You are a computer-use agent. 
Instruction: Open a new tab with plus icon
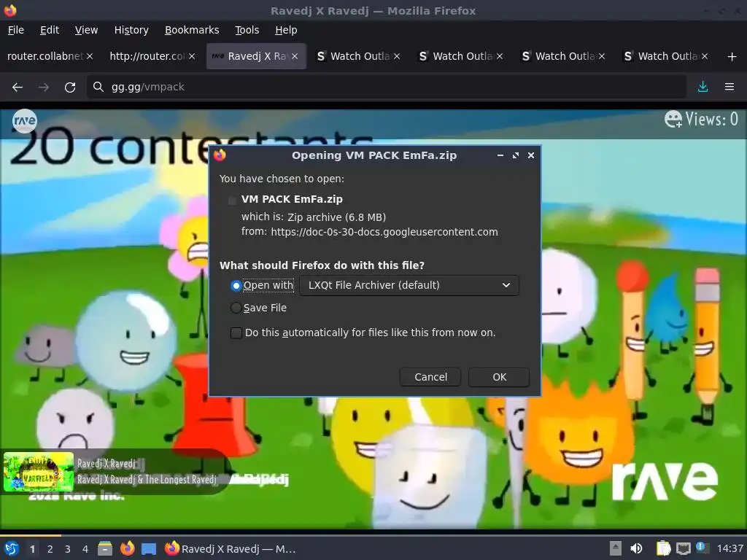(x=732, y=57)
